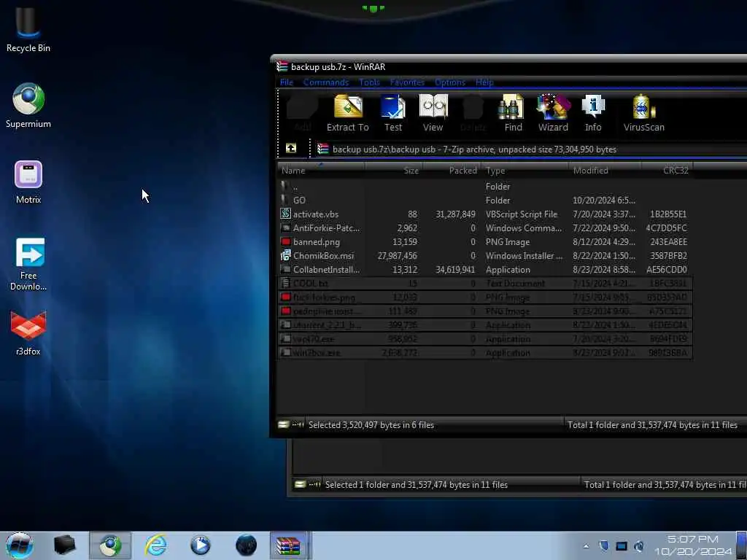This screenshot has width=747, height=560.
Task: Sort by the Type column header
Action: click(524, 171)
